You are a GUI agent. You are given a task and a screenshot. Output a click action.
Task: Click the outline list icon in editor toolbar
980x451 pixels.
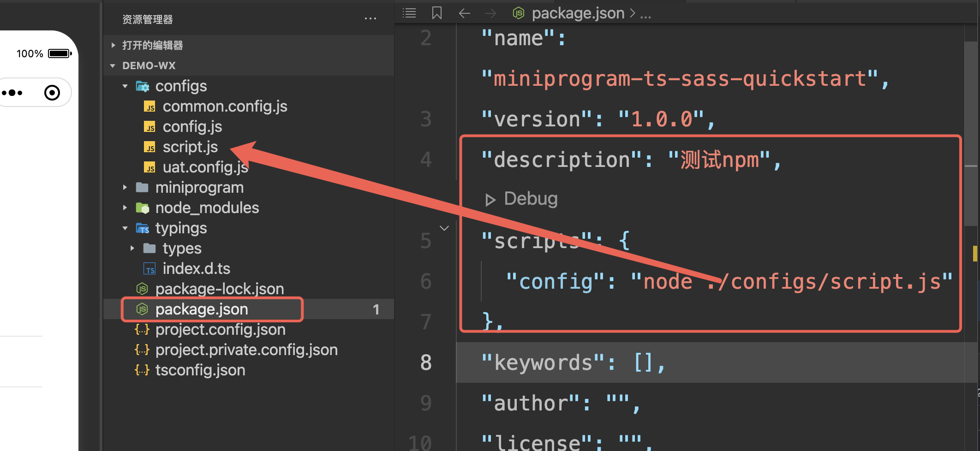[x=409, y=13]
